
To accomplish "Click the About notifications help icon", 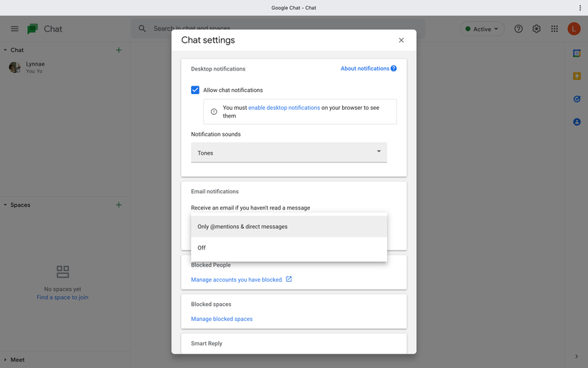I will tap(393, 68).
